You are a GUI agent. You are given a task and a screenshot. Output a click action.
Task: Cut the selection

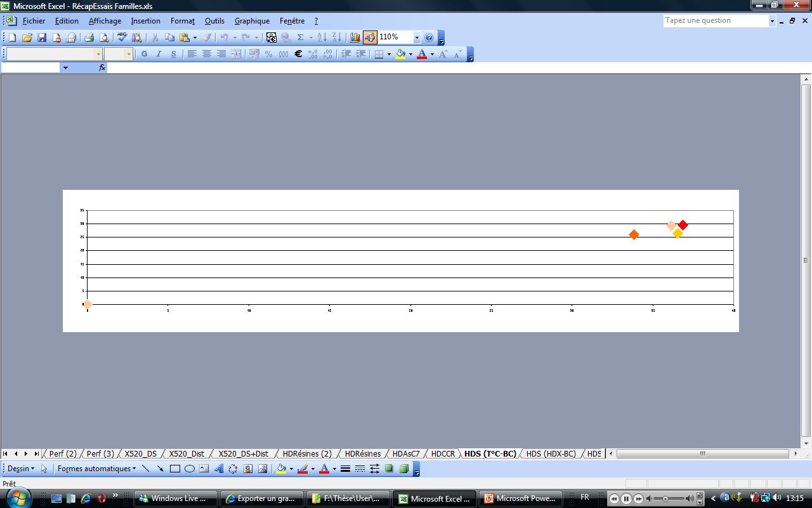pyautogui.click(x=155, y=37)
